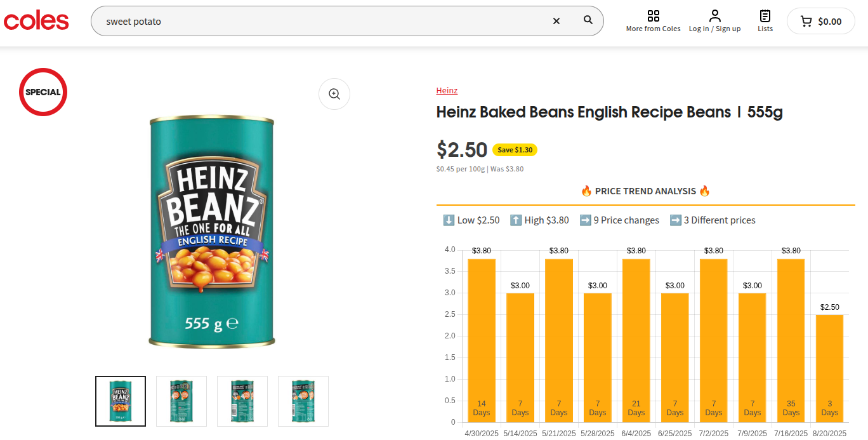The height and width of the screenshot is (440, 868).
Task: Click the Save $1.30 yellow badge
Action: 515,150
